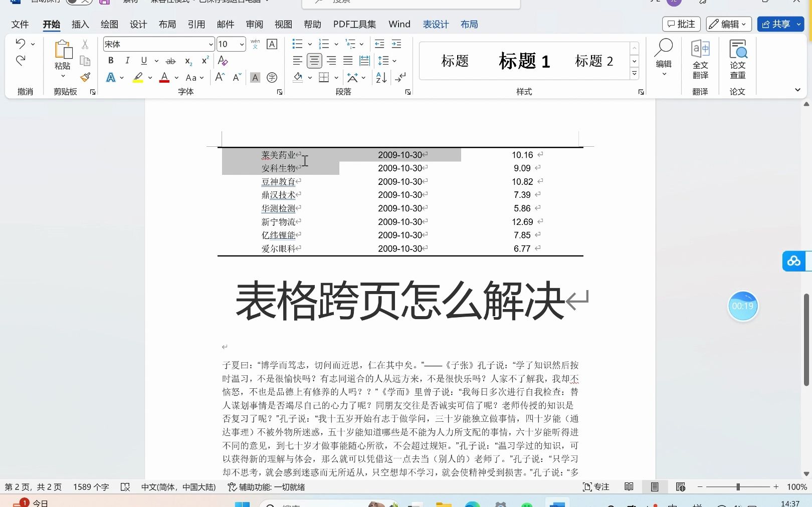Open the 编辑 mode dropdown button
The image size is (812, 507).
(x=728, y=24)
